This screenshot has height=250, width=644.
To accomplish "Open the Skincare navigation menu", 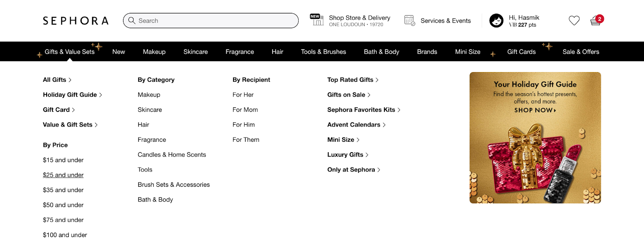I will (x=196, y=52).
